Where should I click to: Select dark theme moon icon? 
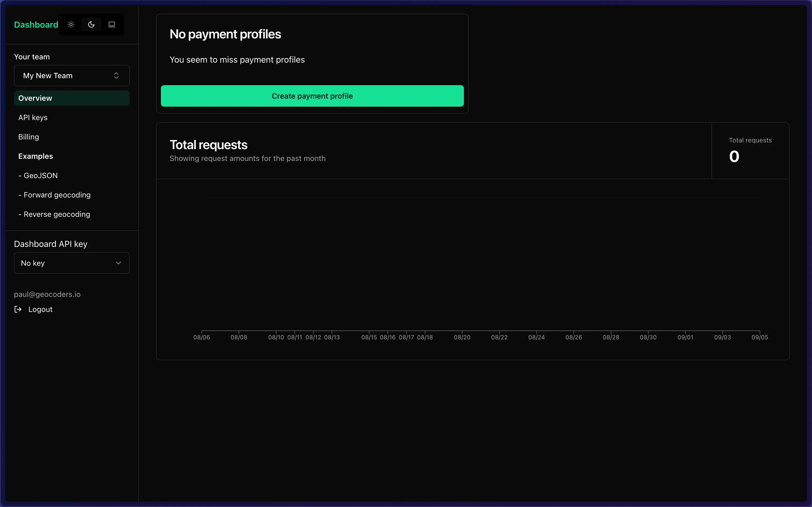point(91,24)
